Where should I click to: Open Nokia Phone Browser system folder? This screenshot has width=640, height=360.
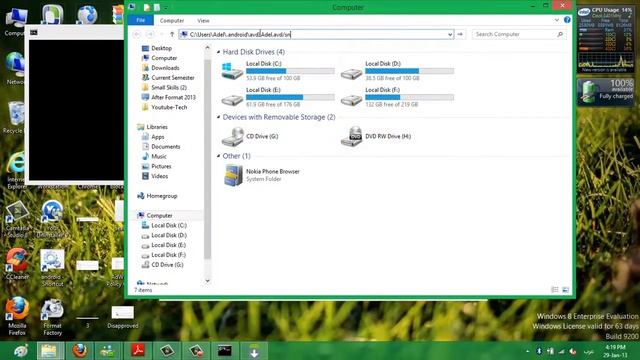233,175
